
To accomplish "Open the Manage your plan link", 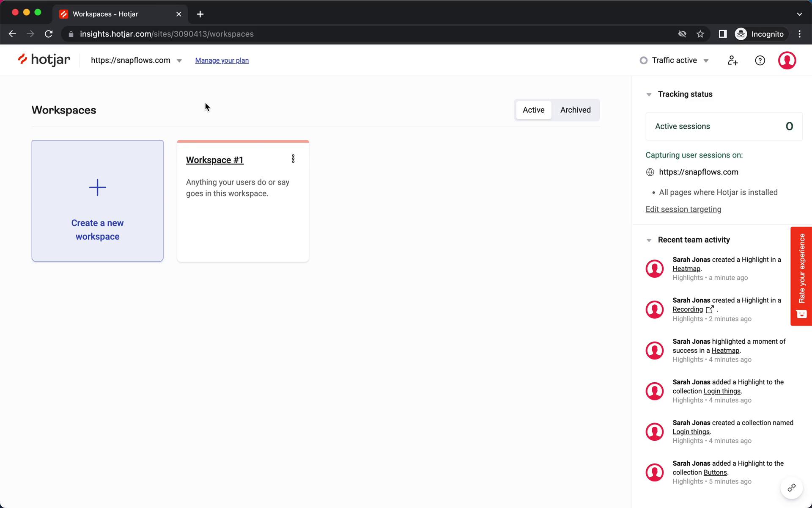I will click(222, 61).
